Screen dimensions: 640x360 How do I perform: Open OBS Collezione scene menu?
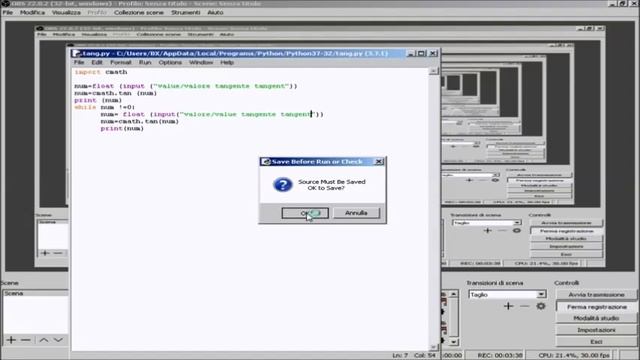139,13
